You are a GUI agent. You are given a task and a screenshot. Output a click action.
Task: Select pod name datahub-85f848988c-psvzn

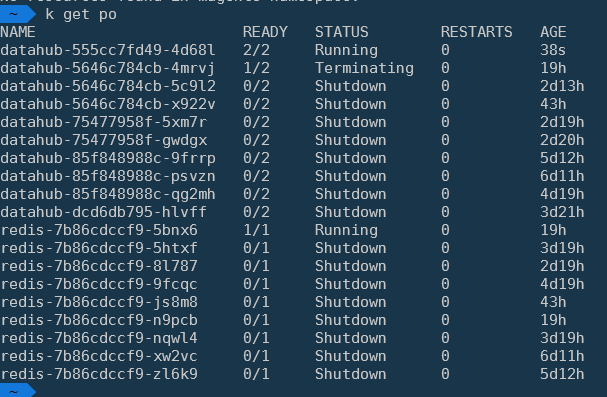[x=108, y=176]
